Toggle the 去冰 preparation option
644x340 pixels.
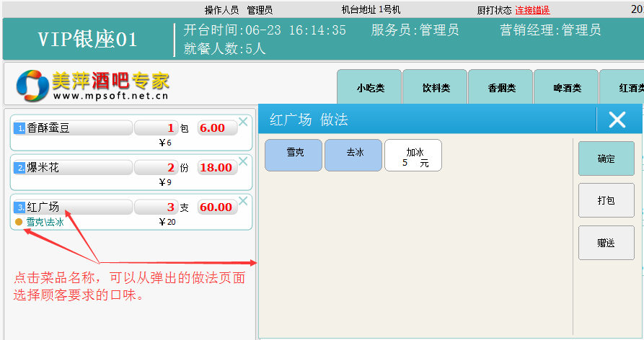353,155
